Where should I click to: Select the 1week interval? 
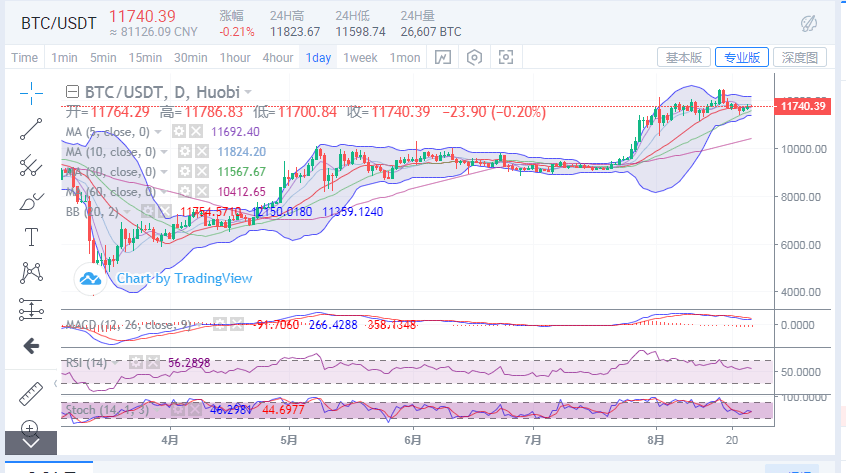pyautogui.click(x=360, y=58)
